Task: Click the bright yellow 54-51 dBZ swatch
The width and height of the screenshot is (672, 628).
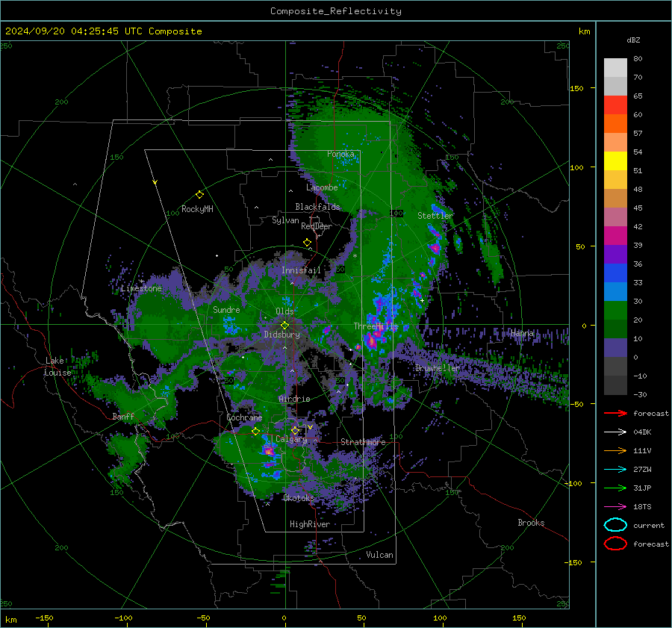Action: tap(615, 161)
